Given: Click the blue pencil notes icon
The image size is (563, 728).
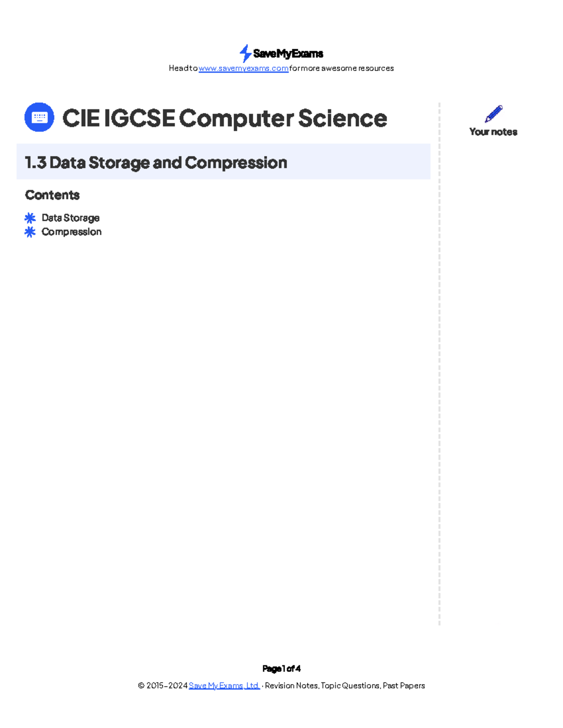Looking at the screenshot, I should pyautogui.click(x=494, y=114).
